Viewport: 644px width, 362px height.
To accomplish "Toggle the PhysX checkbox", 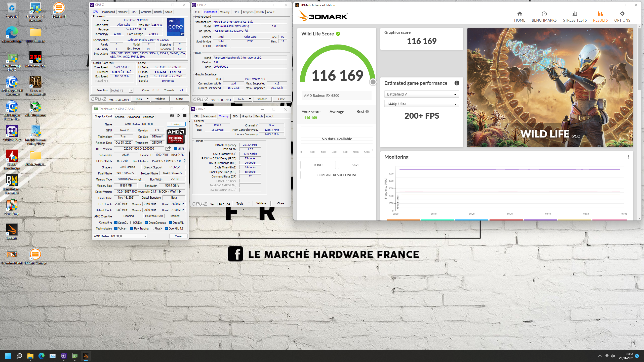I will 152,228.
